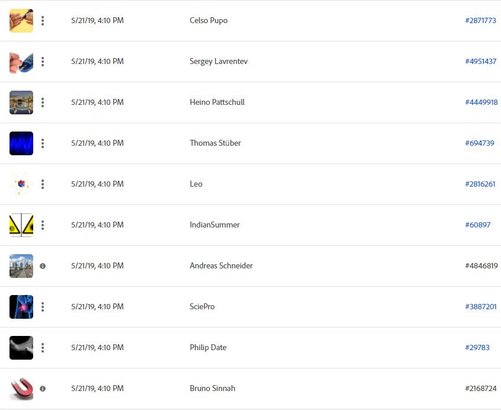This screenshot has height=410, width=501.
Task: Click the yellow warning signs thumbnail
Action: pos(21,225)
